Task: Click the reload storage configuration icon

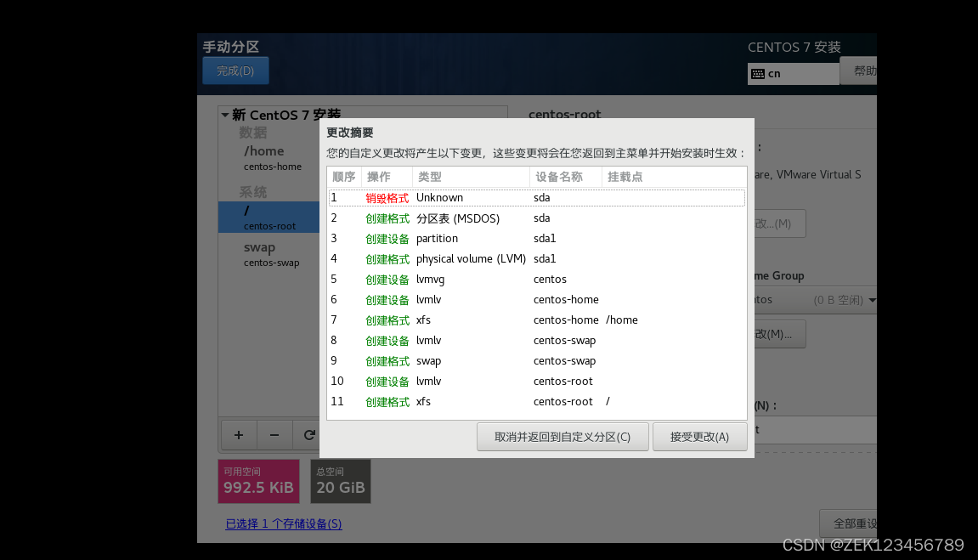Action: click(x=308, y=434)
